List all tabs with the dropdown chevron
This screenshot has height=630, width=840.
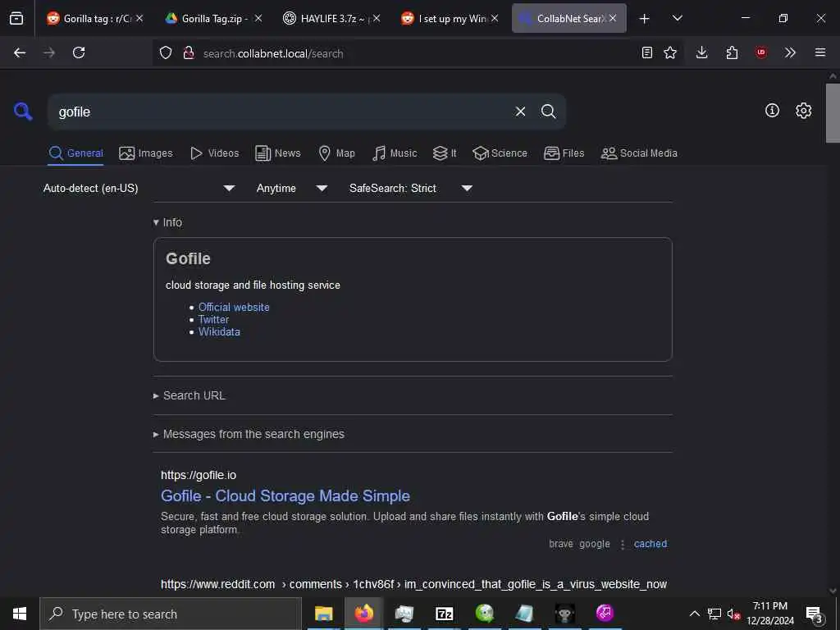[x=678, y=18]
